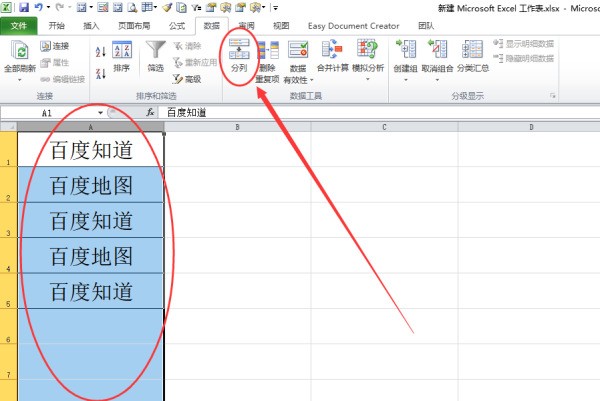This screenshot has width=600, height=401.
Task: Open the 高级 advanced filter option
Action: pyautogui.click(x=187, y=79)
